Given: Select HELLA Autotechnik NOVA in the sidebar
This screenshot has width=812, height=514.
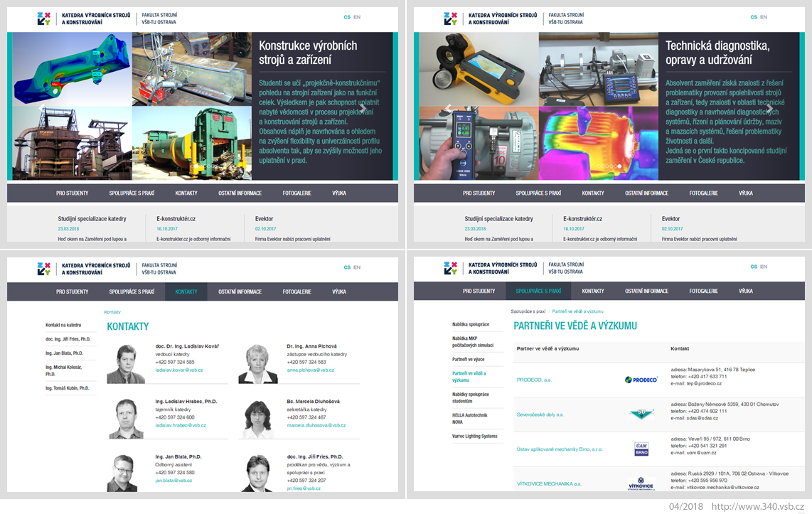Looking at the screenshot, I should tap(470, 418).
